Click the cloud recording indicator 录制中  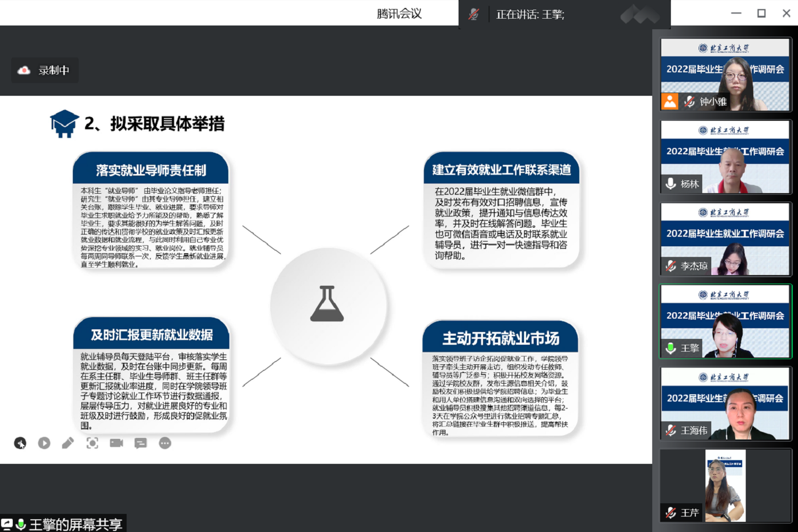(x=45, y=70)
